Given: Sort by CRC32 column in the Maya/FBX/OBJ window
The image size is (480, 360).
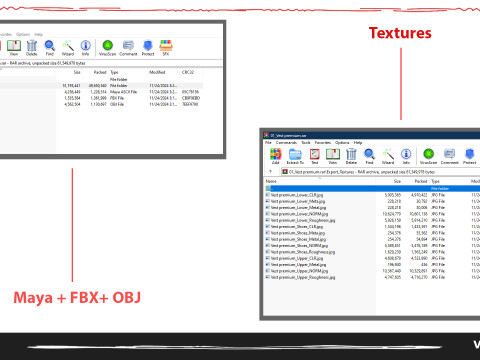Looking at the screenshot, I should click(188, 72).
